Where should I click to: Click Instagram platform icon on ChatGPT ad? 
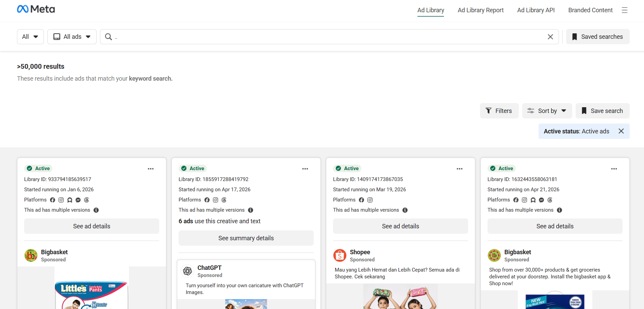point(216,200)
